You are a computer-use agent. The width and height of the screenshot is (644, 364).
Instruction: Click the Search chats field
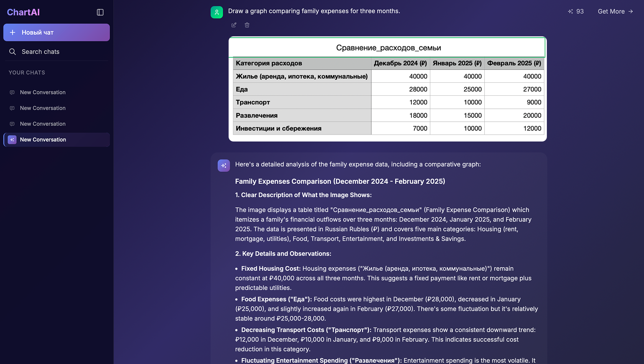pos(56,51)
